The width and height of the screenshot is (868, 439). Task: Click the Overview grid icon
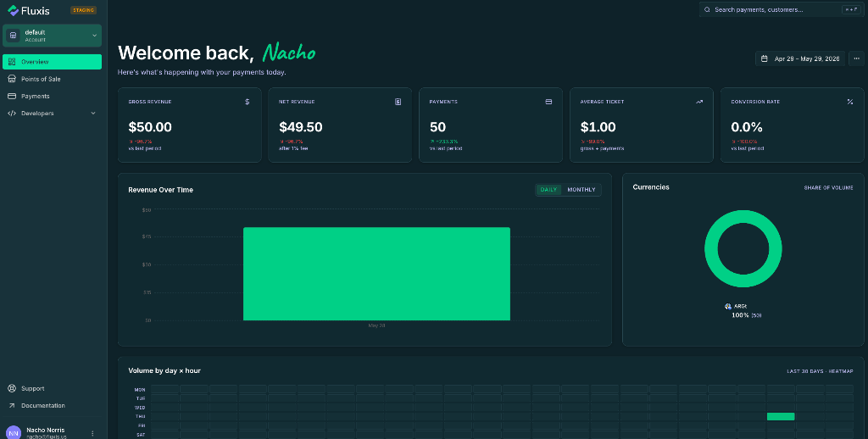click(x=12, y=62)
